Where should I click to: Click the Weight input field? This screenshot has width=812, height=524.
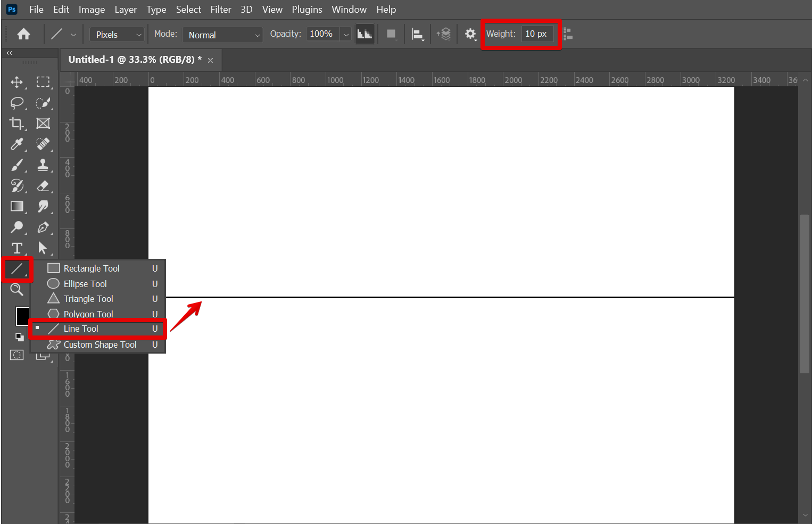[x=536, y=34]
